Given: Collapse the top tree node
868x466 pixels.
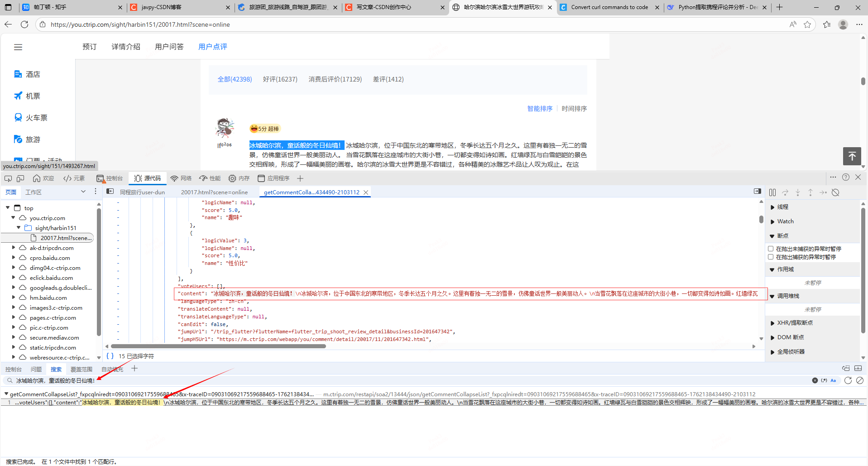Looking at the screenshot, I should [x=8, y=208].
